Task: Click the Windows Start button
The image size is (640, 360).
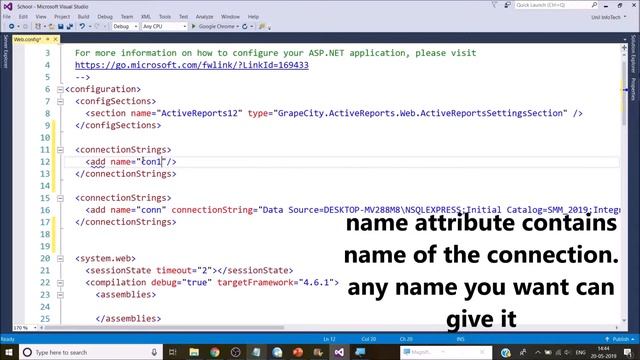Action: click(9, 352)
